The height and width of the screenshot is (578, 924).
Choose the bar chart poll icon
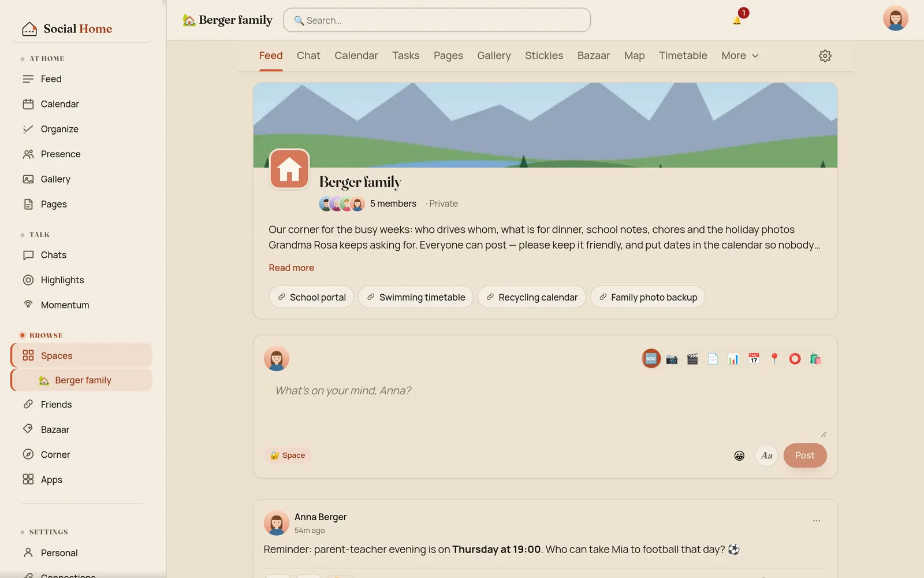[733, 359]
